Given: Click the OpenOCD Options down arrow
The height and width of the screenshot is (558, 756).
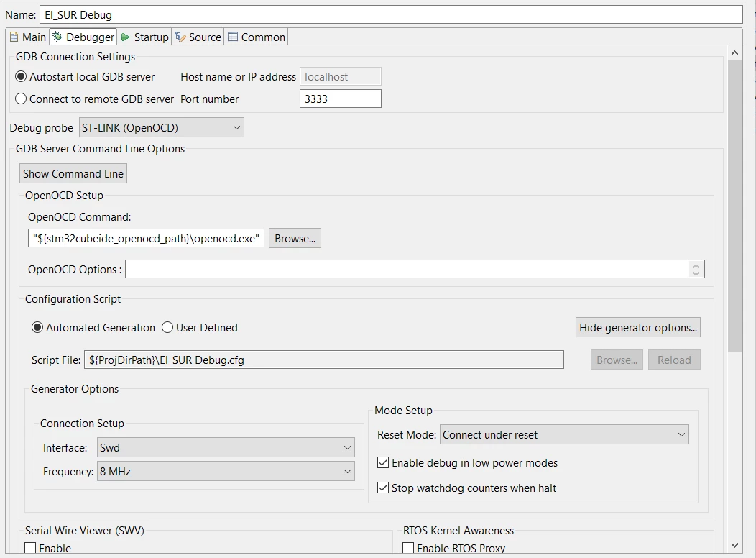Looking at the screenshot, I should pos(696,273).
